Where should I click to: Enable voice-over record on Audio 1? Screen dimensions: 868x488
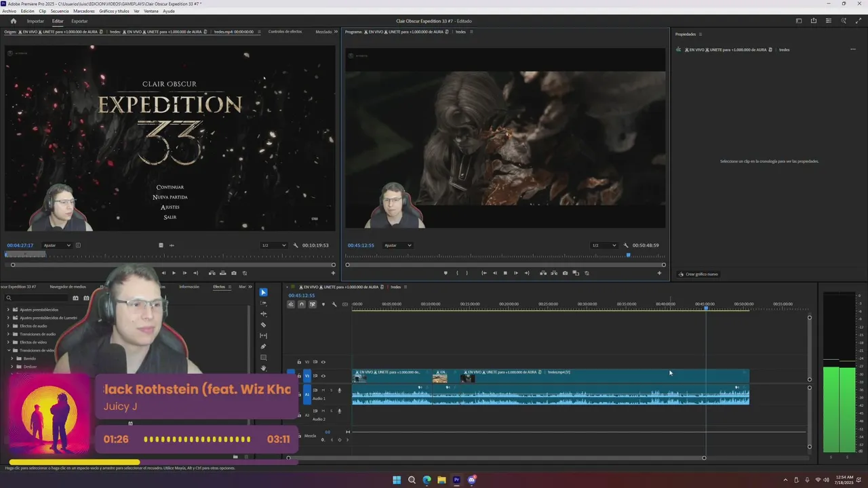[340, 390]
